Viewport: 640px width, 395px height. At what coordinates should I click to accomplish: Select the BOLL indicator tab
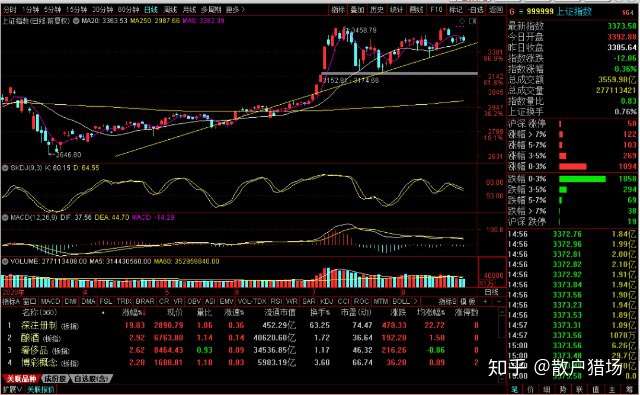(401, 302)
